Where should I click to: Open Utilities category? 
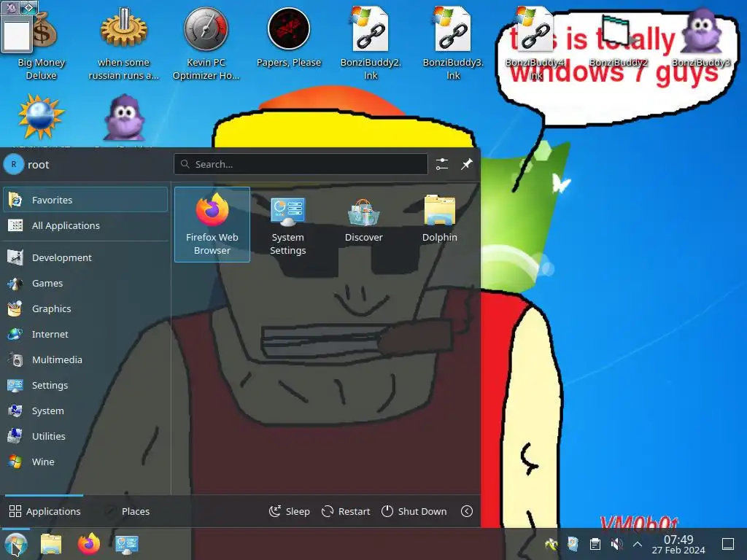[x=85, y=436]
